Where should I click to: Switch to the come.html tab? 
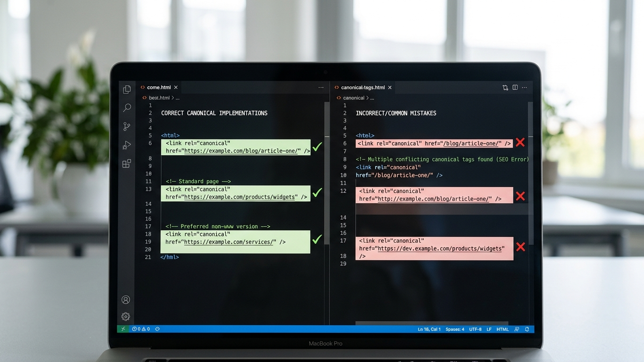point(159,87)
